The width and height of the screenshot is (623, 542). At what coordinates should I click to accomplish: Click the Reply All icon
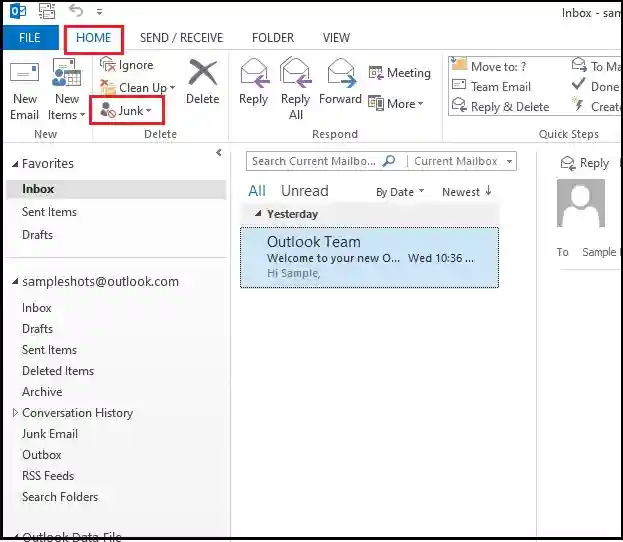(x=296, y=72)
